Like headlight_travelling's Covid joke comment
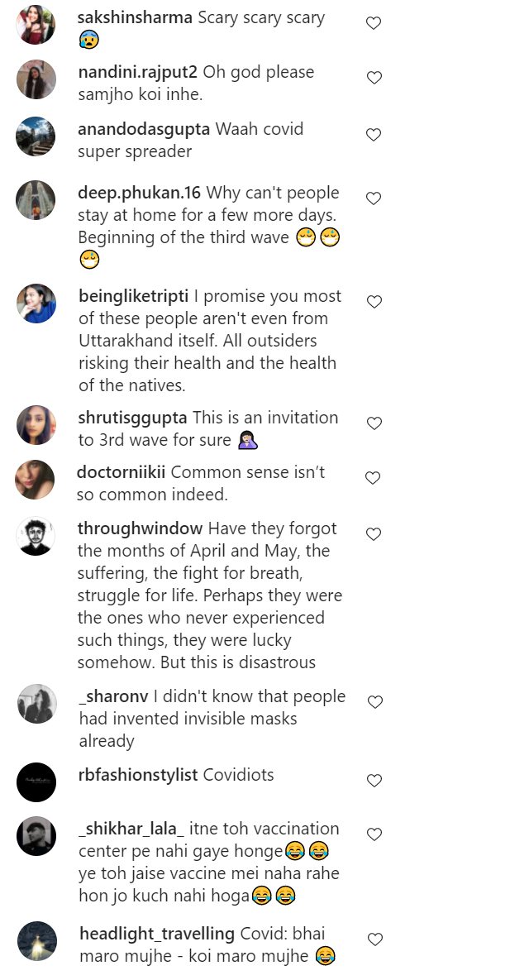 [374, 939]
